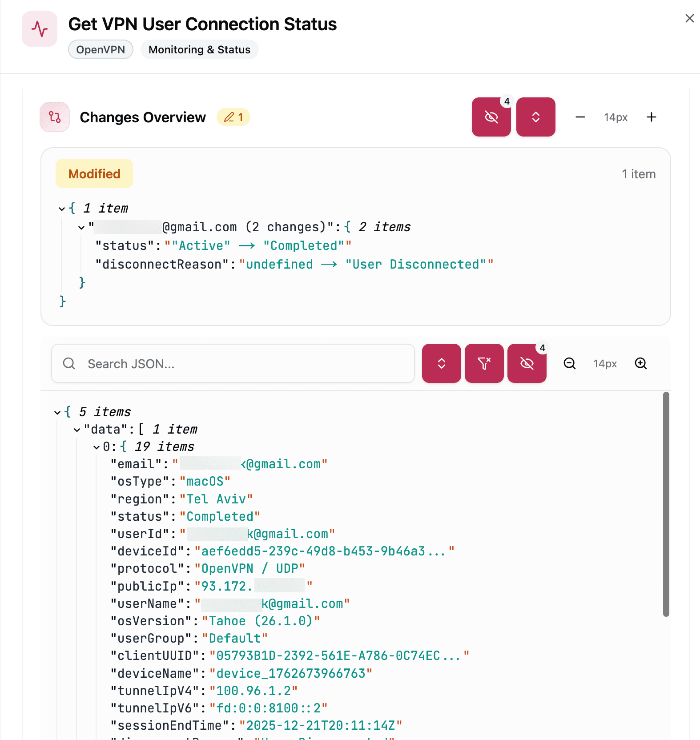Click the "protocol" OpenVPN / UDP value
The width and height of the screenshot is (700, 740).
click(x=250, y=568)
